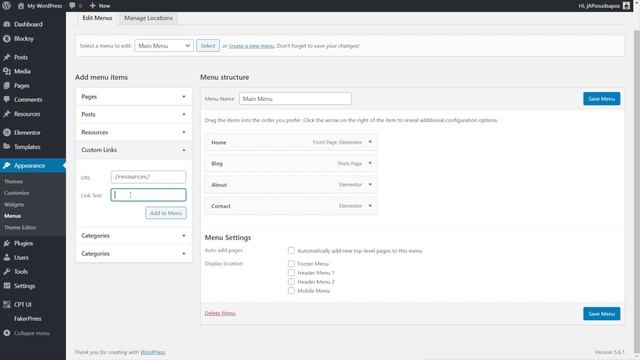The image size is (640, 360).
Task: Check the Mobile Menu location
Action: click(291, 291)
